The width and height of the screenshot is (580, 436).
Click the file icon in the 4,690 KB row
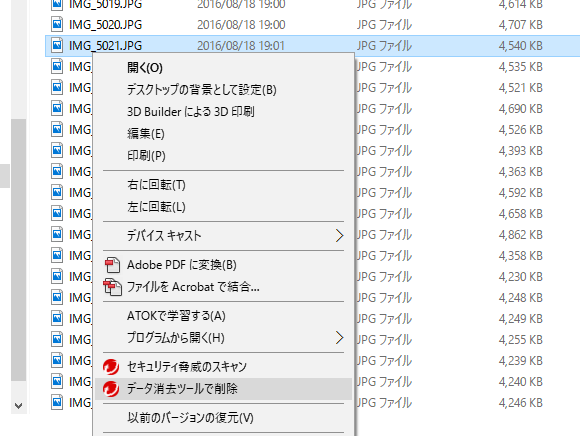57,108
